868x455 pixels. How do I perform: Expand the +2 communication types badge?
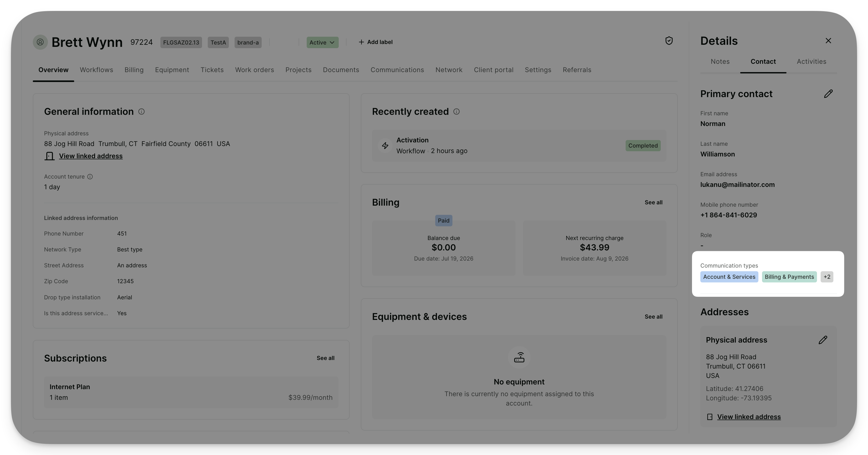point(827,277)
